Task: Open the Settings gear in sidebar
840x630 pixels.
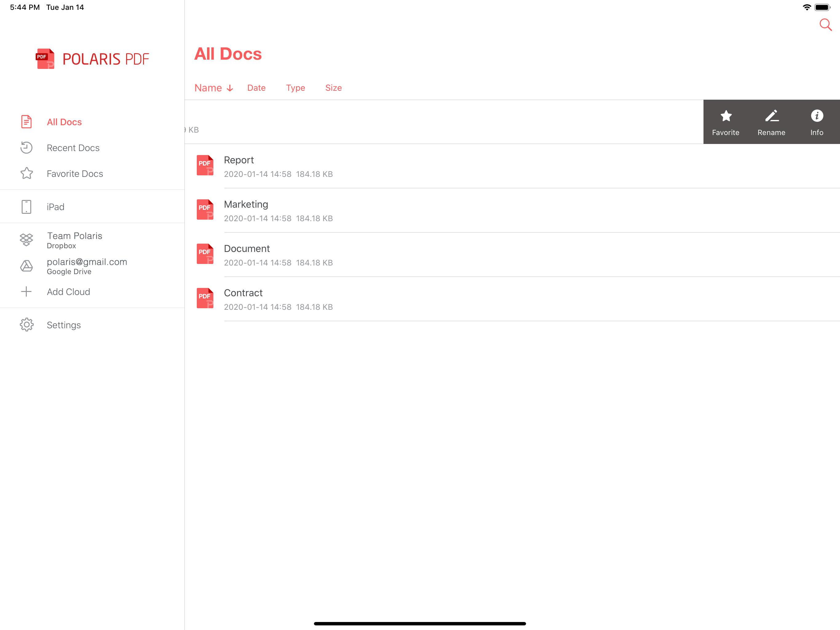Action: [26, 325]
